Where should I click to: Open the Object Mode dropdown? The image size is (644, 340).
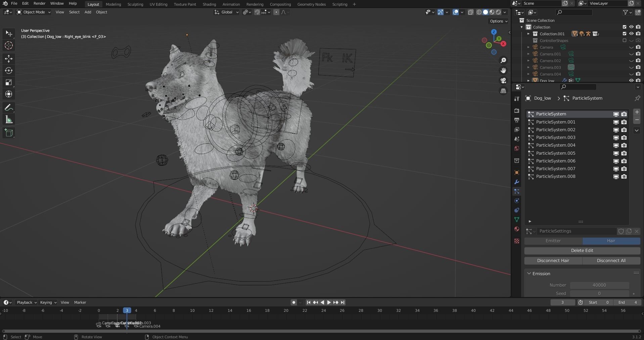34,12
